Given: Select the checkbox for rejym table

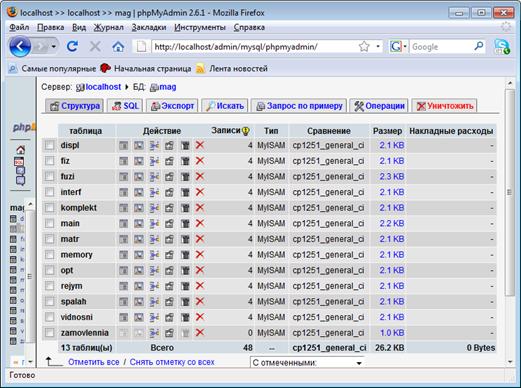Looking at the screenshot, I should pos(50,286).
